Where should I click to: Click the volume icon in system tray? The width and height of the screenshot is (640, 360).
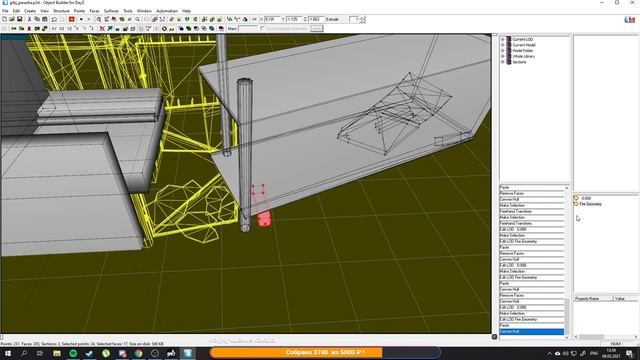(x=566, y=353)
